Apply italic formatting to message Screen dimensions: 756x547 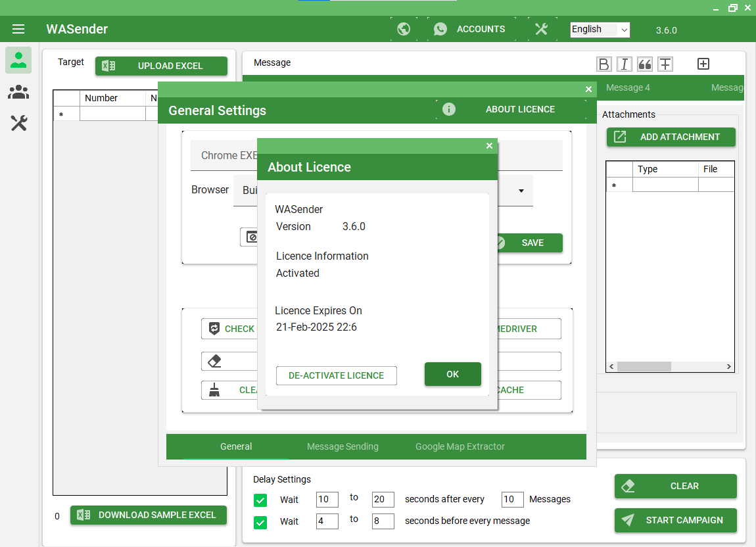625,64
